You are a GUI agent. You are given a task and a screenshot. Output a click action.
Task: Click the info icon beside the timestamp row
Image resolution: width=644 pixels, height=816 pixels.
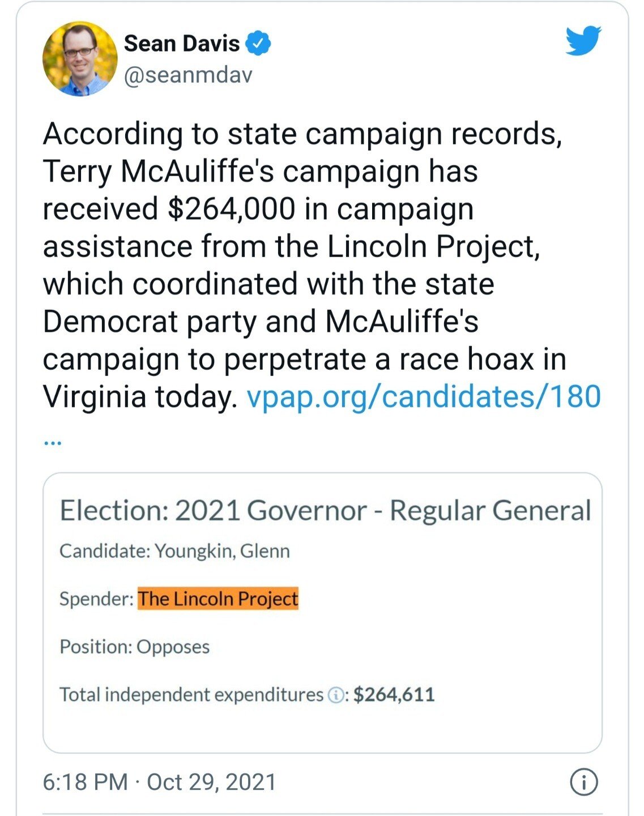pos(583,783)
